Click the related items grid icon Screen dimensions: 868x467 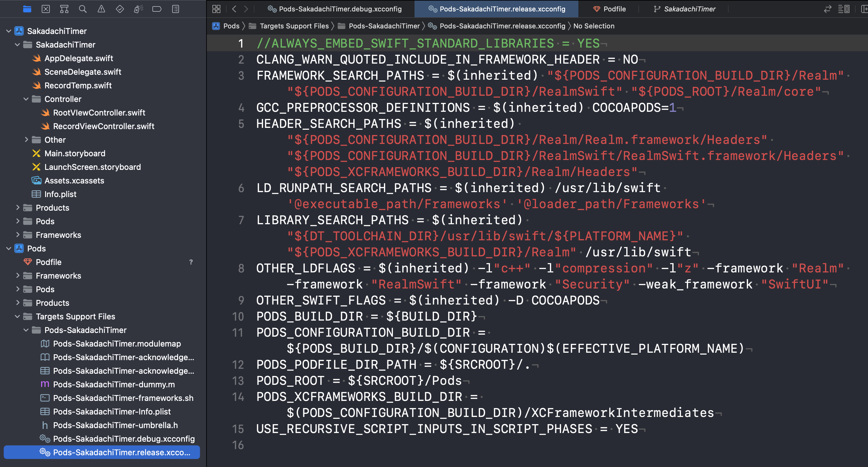click(x=216, y=9)
